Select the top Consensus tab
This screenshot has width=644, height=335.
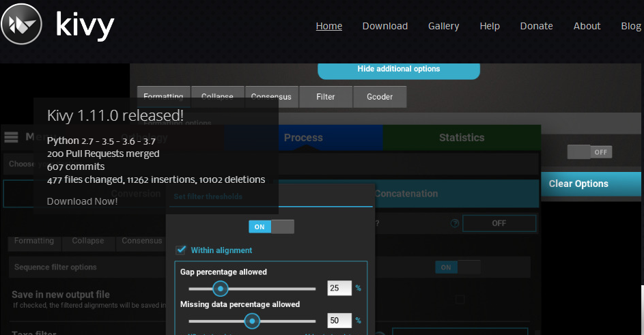tap(271, 97)
